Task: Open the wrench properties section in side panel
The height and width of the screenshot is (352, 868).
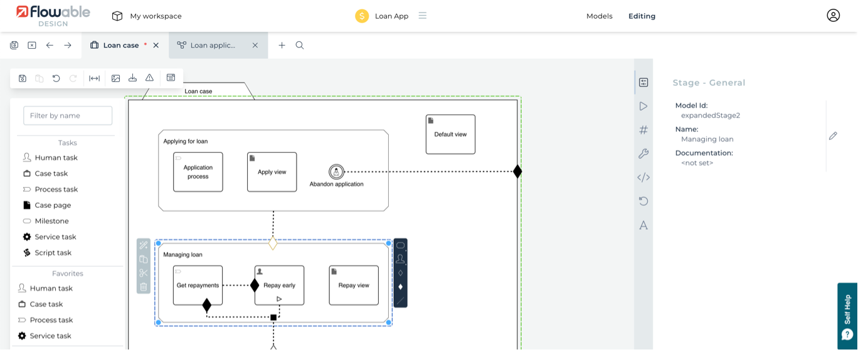Action: pos(643,154)
